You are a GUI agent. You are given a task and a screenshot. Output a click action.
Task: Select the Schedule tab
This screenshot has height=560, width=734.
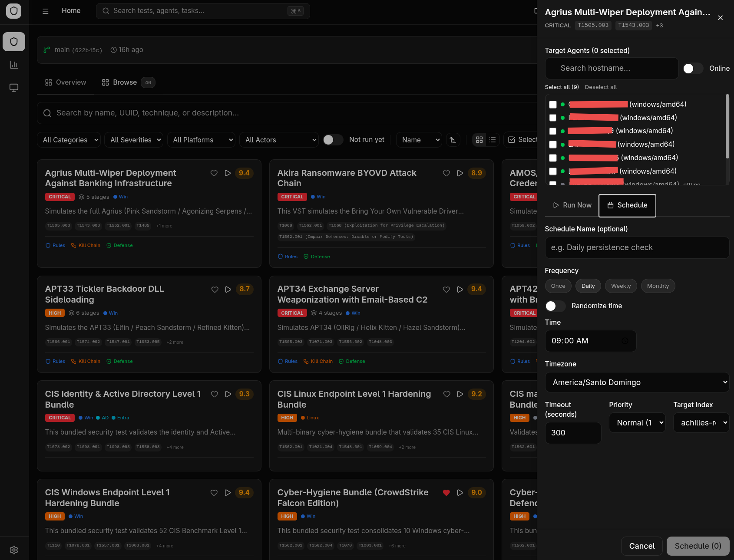(x=627, y=205)
